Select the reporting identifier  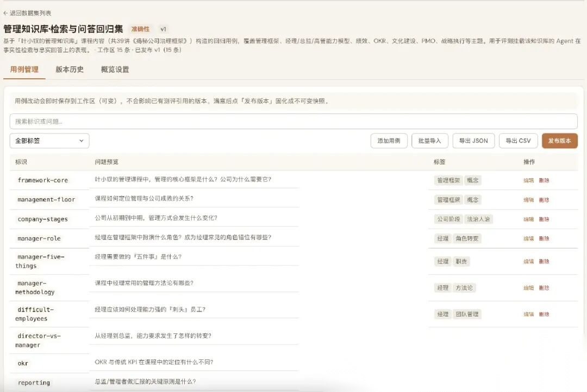tap(34, 383)
